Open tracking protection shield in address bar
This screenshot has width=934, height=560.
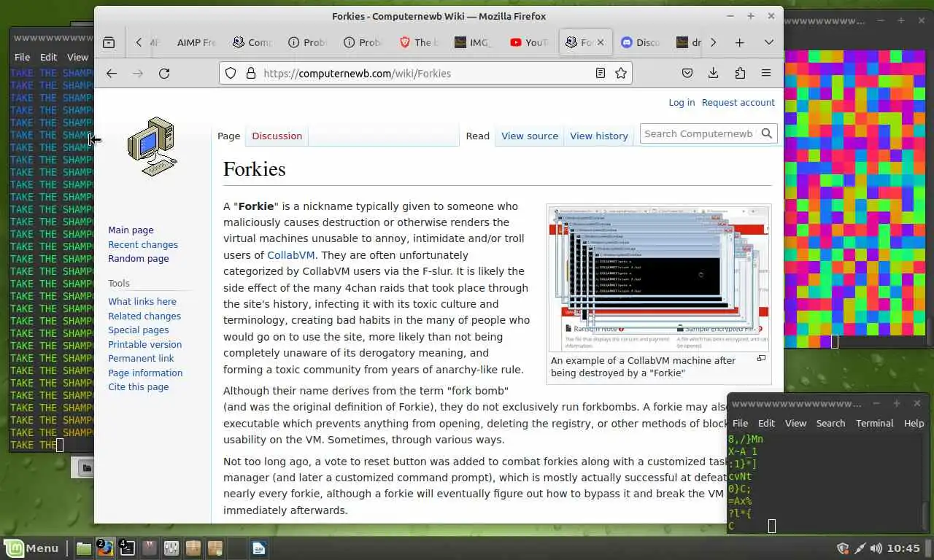coord(231,73)
